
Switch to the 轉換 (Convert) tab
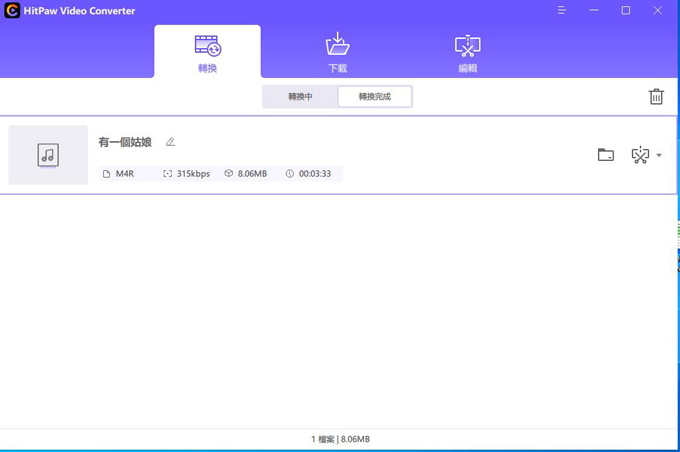point(207,52)
